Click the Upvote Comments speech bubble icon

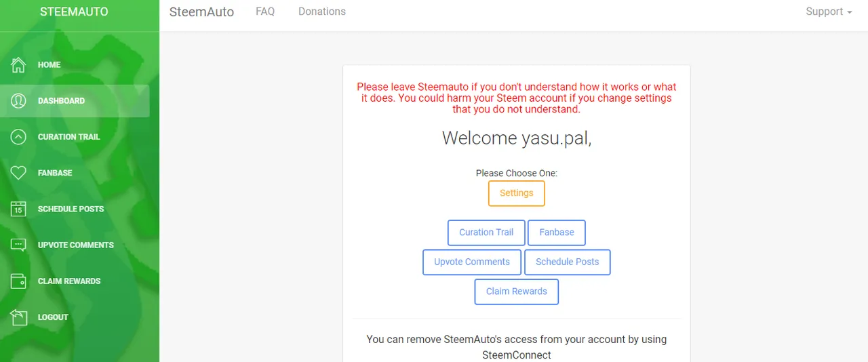(18, 245)
